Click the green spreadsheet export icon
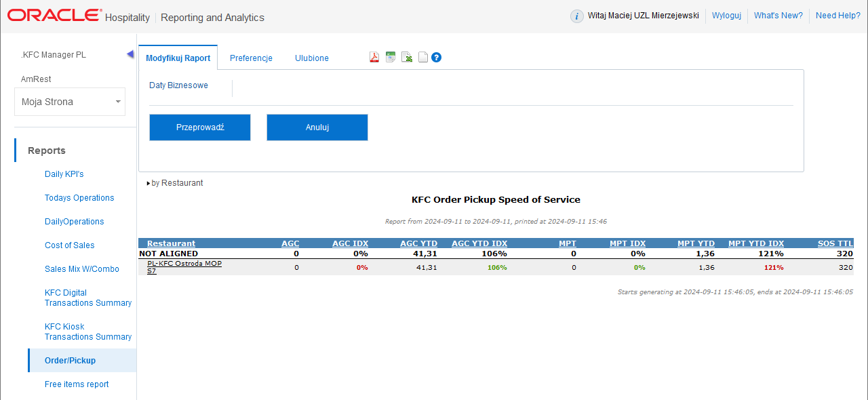Image resolution: width=868 pixels, height=400 pixels. 390,58
